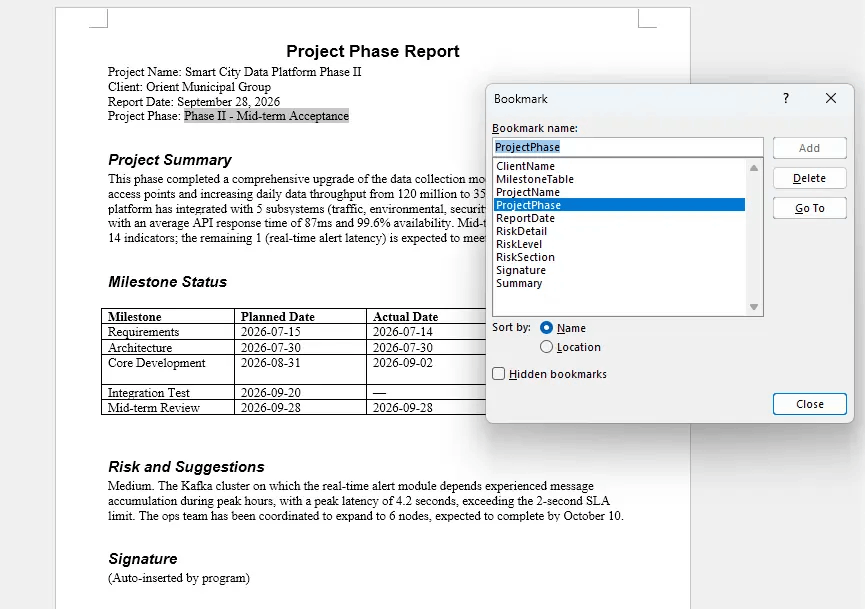Click the Project Phase Report title
The image size is (865, 609).
[x=372, y=51]
